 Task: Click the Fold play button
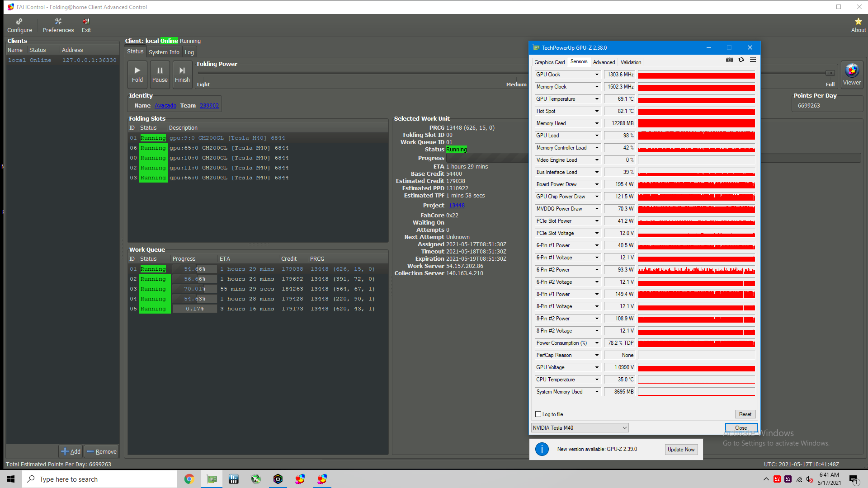pyautogui.click(x=137, y=75)
